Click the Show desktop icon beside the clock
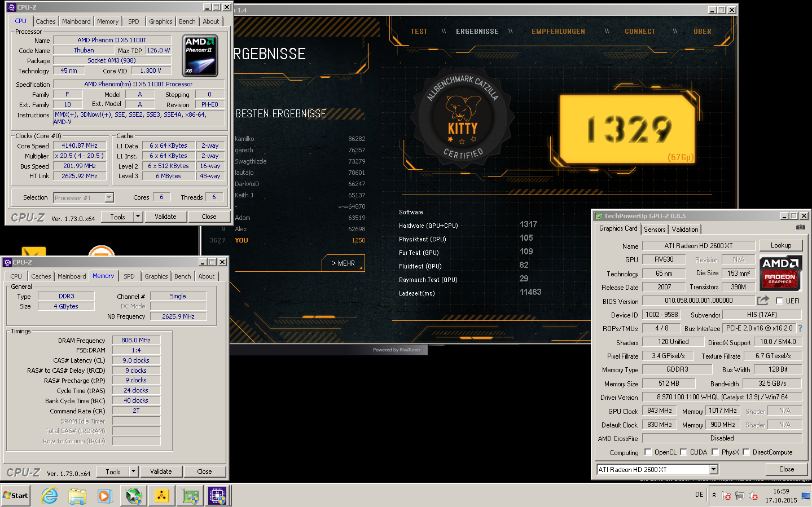Image resolution: width=812 pixels, height=507 pixels. tap(806, 496)
